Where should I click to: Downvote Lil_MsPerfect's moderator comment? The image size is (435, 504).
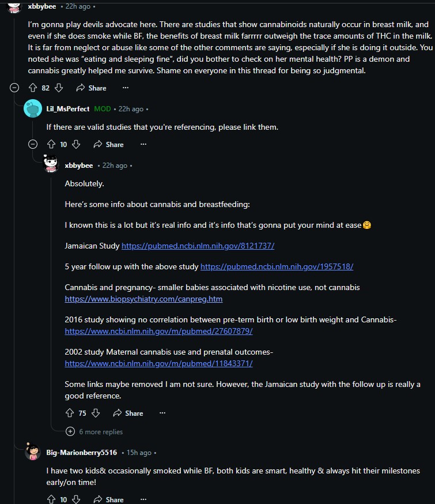76,144
